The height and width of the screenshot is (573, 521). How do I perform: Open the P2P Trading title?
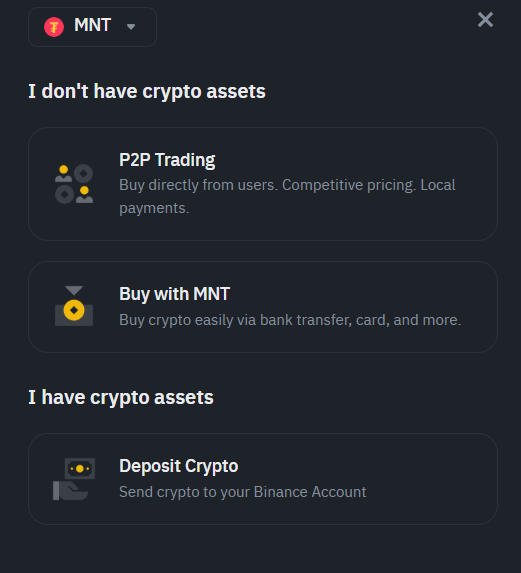167,160
